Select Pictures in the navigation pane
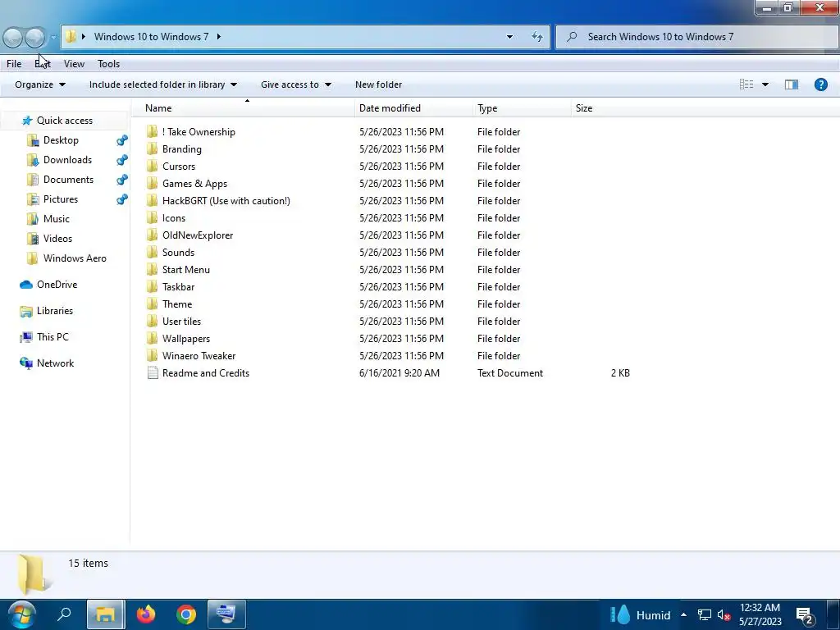The height and width of the screenshot is (630, 840). tap(61, 199)
